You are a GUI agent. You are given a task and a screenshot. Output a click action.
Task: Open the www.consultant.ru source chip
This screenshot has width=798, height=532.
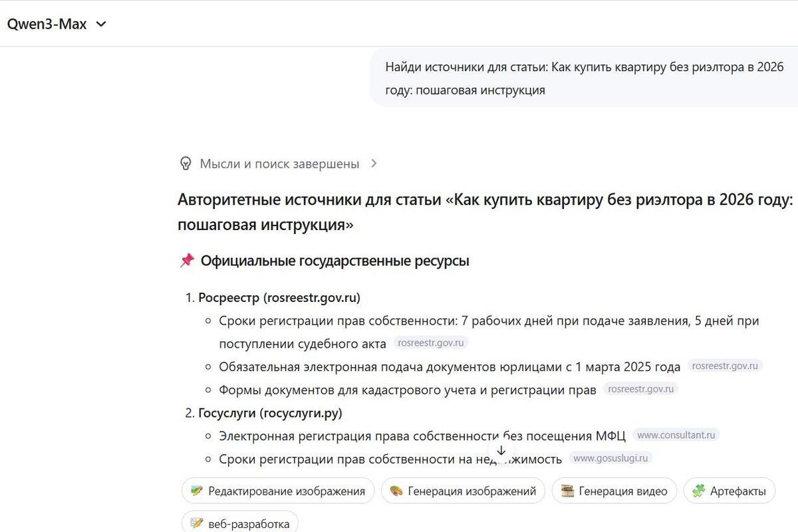pos(677,434)
